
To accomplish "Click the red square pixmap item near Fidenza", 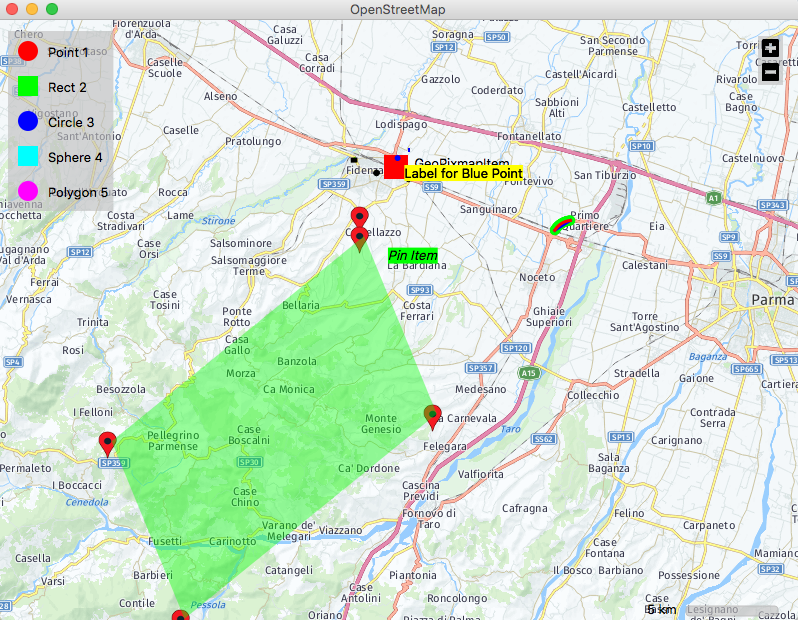I will point(395,167).
